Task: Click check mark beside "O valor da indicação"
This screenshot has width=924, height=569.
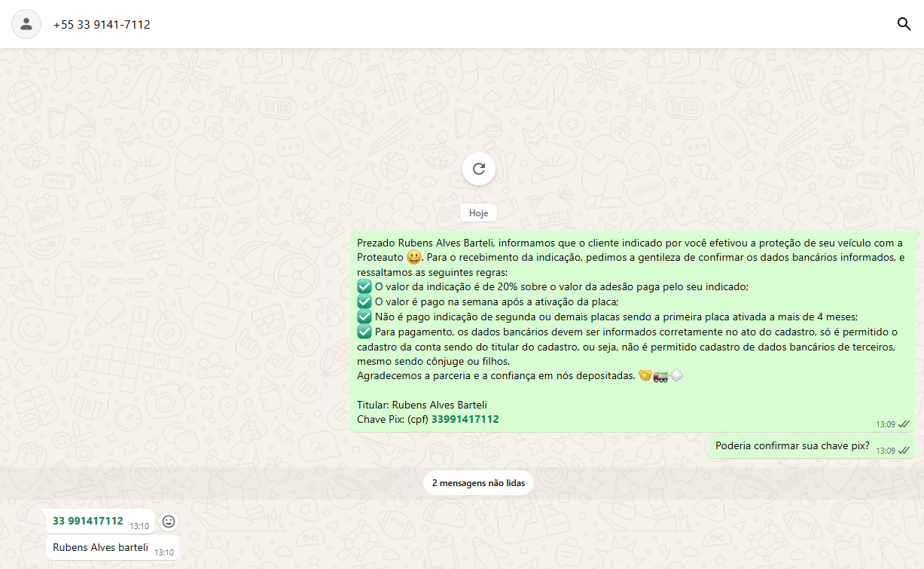Action: click(364, 286)
